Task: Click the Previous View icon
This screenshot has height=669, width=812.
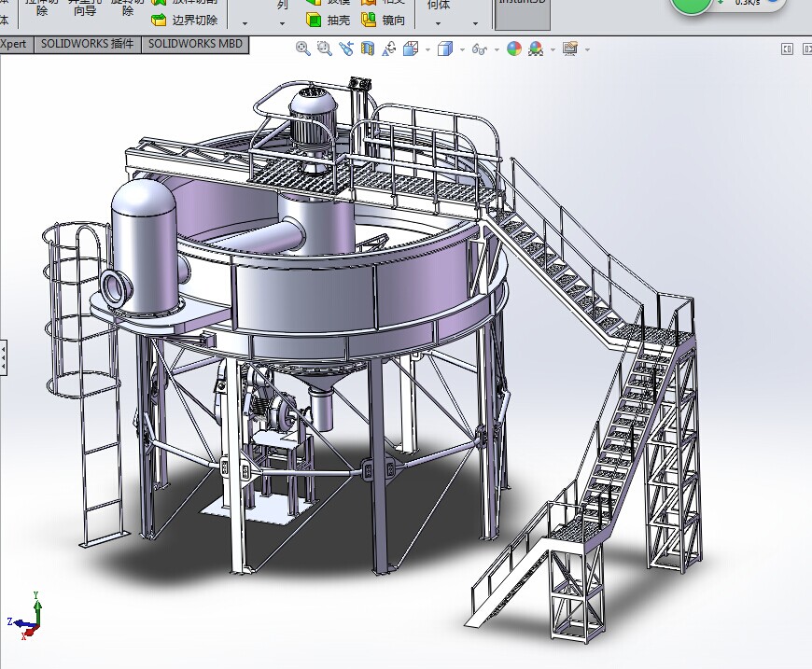Action: click(x=346, y=49)
